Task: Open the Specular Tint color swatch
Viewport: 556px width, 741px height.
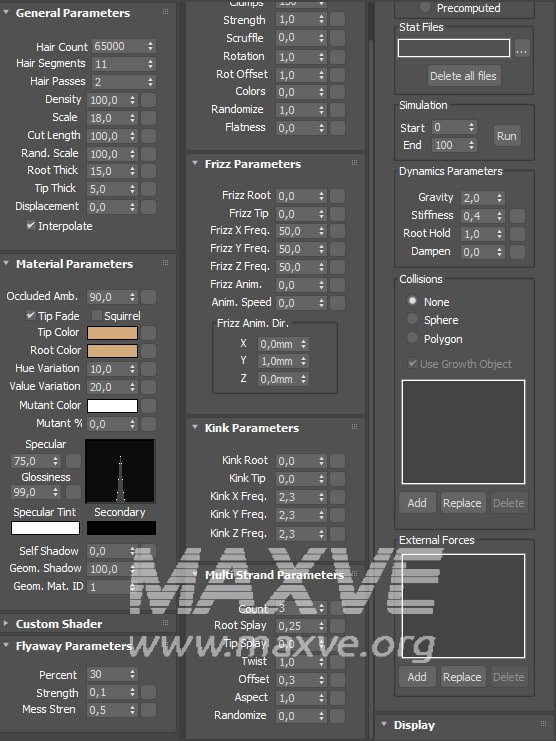Action: (45, 528)
